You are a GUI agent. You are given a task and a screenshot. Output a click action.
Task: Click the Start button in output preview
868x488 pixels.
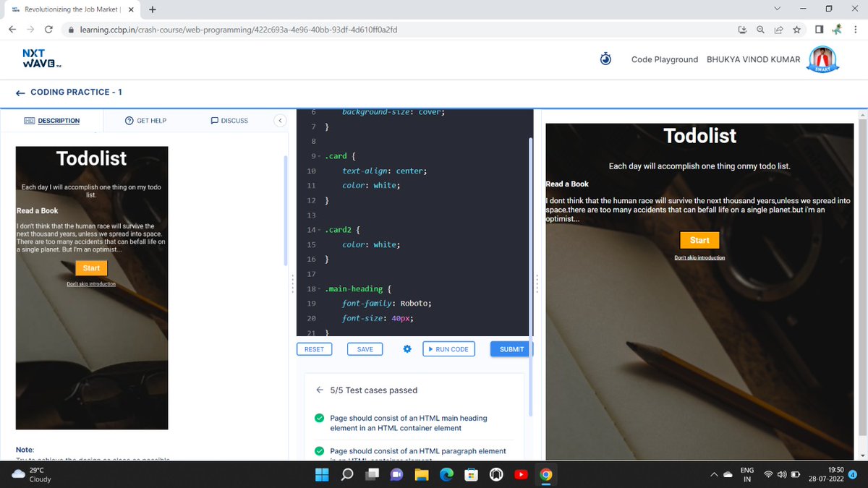point(699,240)
